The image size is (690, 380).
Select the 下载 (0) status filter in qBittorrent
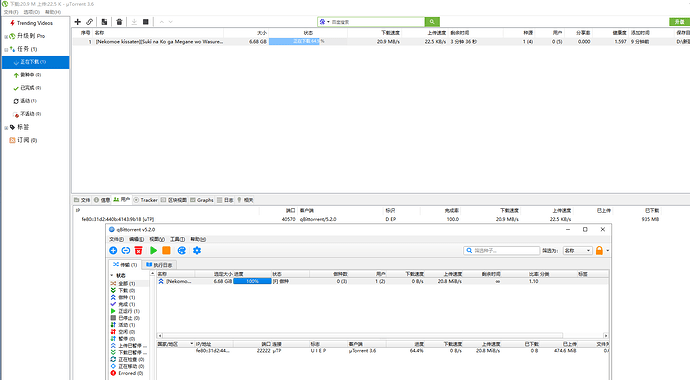(x=127, y=291)
